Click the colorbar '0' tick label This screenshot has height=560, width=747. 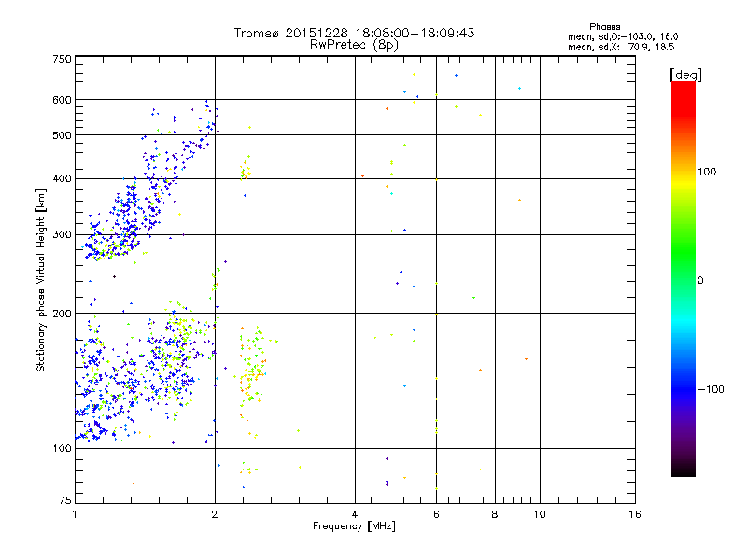(x=700, y=280)
